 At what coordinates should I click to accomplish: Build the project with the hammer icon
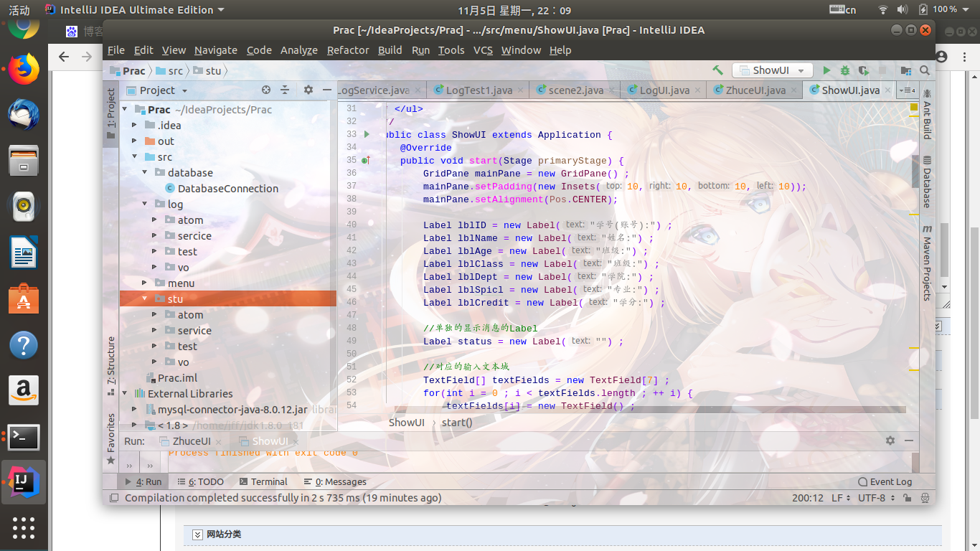click(x=717, y=70)
